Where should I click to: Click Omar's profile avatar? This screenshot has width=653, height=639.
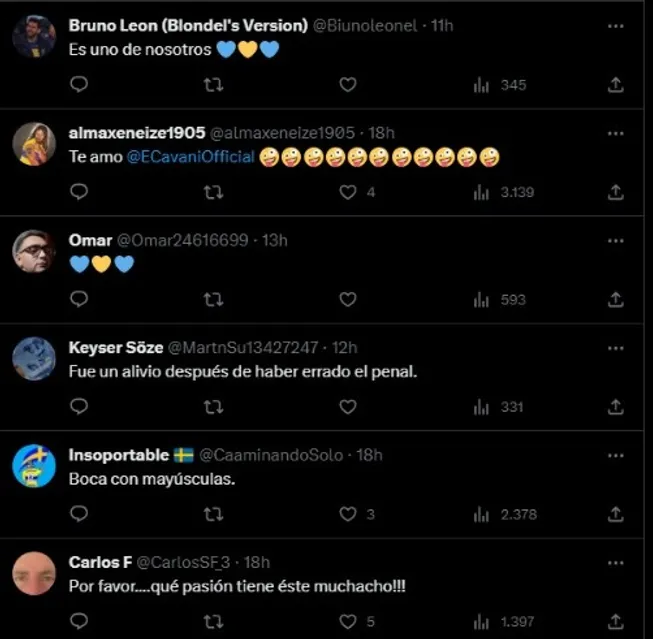(34, 251)
